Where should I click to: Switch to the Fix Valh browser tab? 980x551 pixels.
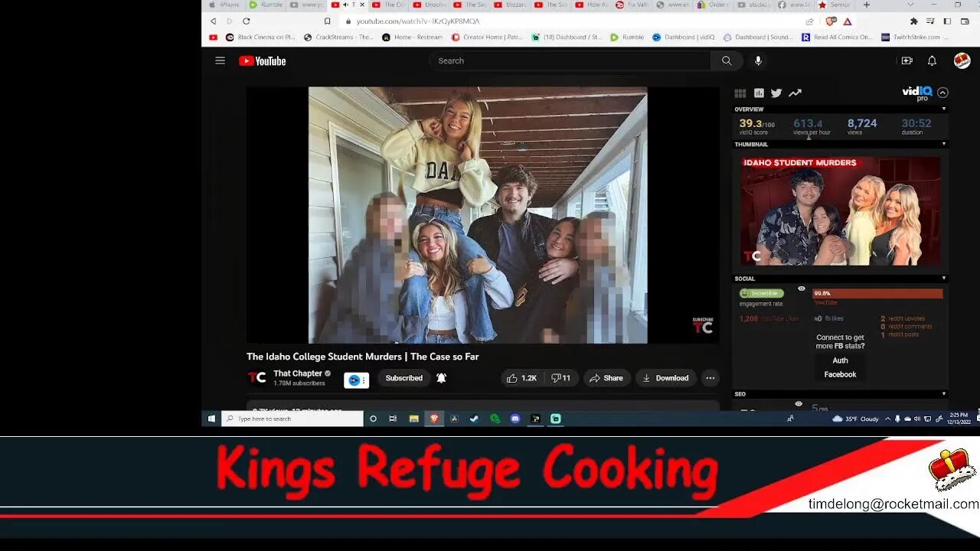[632, 5]
